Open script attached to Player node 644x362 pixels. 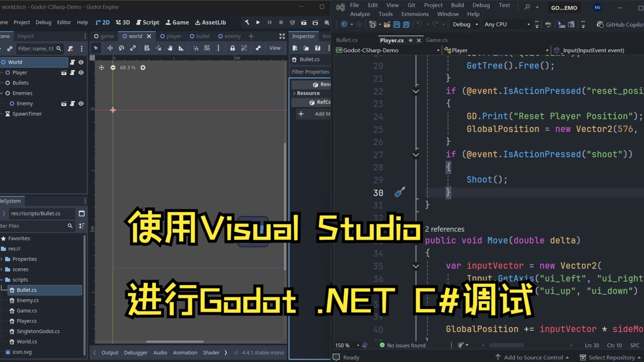click(73, 73)
